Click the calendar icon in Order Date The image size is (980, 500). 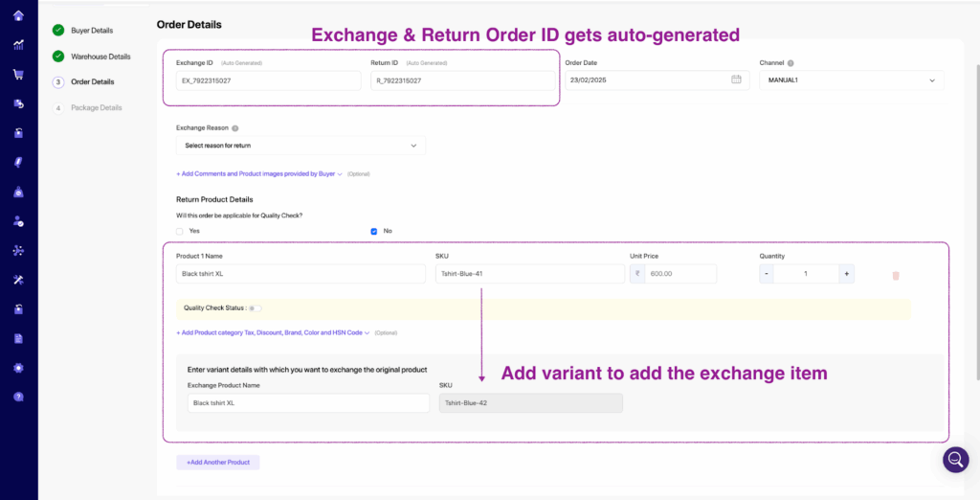[736, 80]
